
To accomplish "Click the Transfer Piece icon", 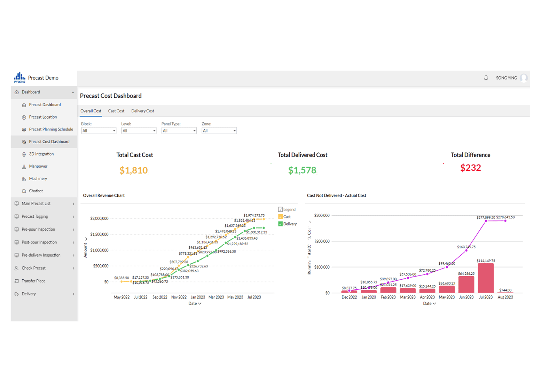I will 17,281.
